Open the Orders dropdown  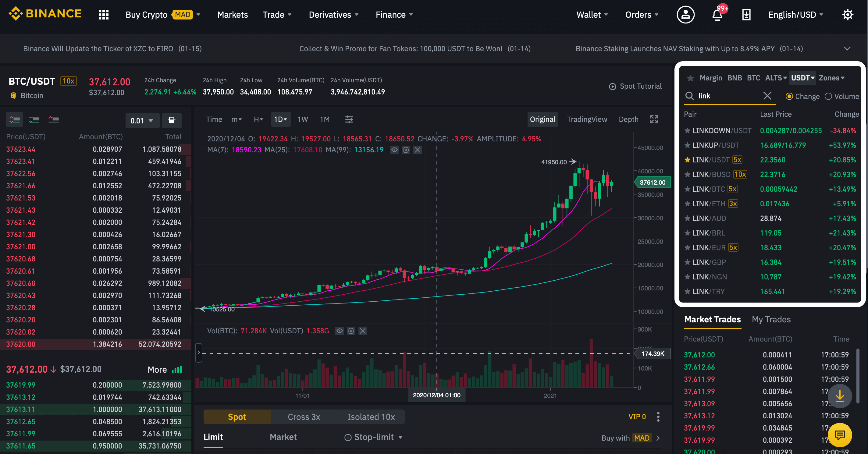[642, 15]
